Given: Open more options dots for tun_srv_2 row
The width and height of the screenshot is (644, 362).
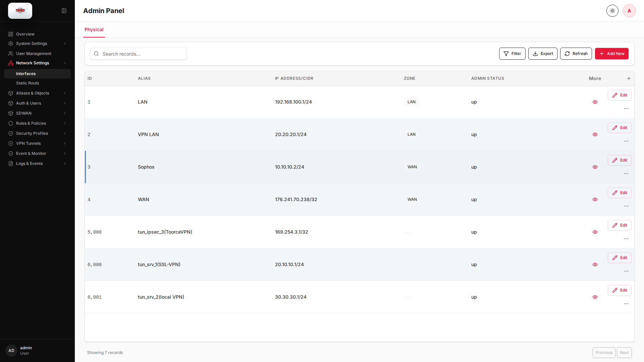Looking at the screenshot, I should [626, 304].
